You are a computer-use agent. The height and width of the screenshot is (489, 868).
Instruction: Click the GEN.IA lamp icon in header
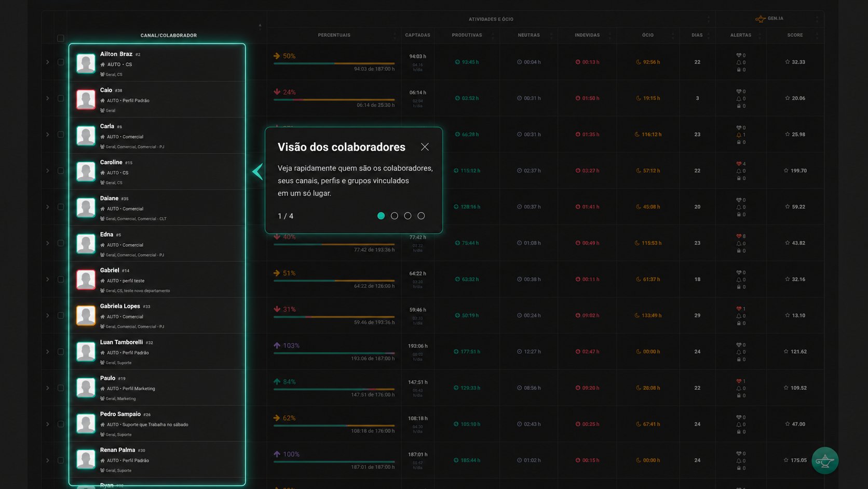coord(761,19)
